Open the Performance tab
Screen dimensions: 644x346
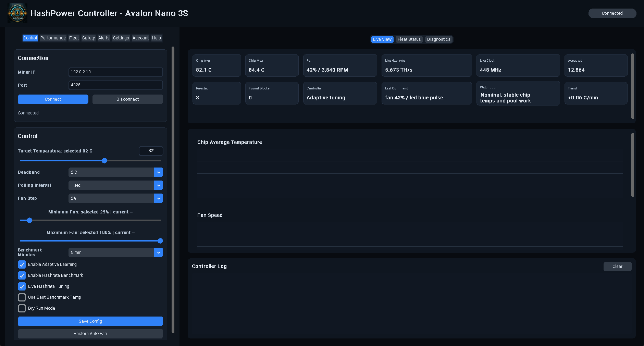coord(53,38)
